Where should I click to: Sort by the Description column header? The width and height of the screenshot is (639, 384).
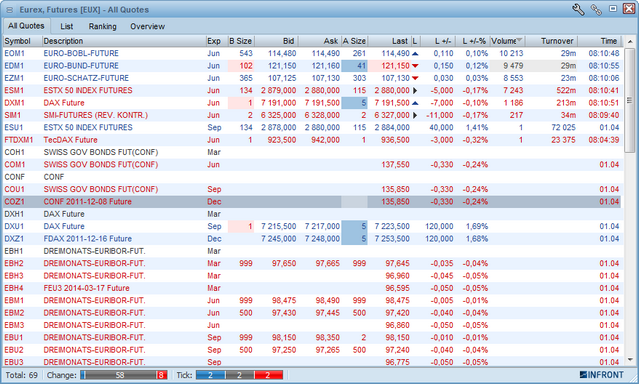124,41
